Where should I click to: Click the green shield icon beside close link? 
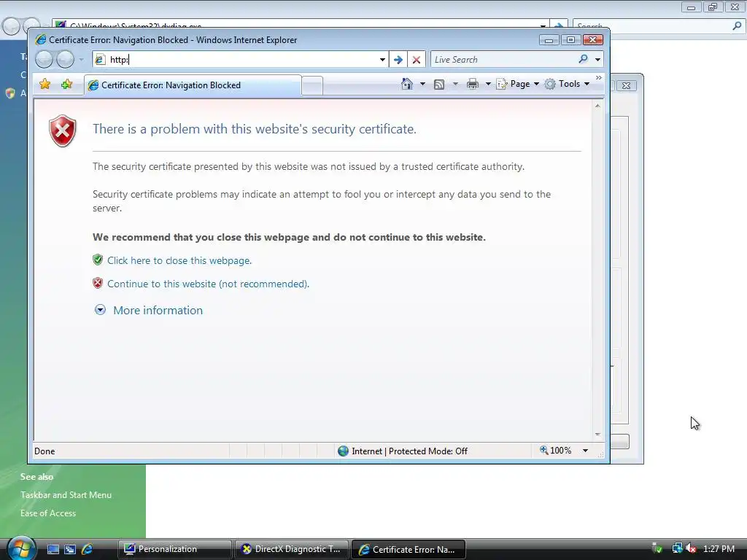pos(98,260)
